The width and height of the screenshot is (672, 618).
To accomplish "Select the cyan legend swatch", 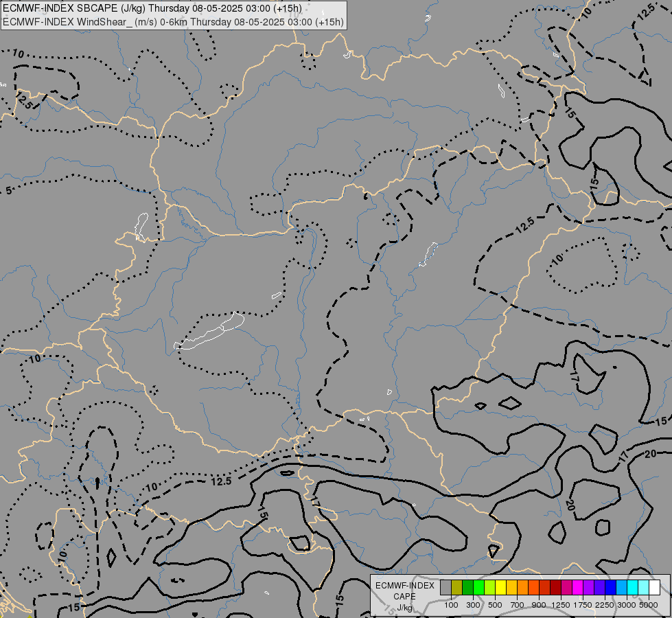I will pyautogui.click(x=633, y=588).
